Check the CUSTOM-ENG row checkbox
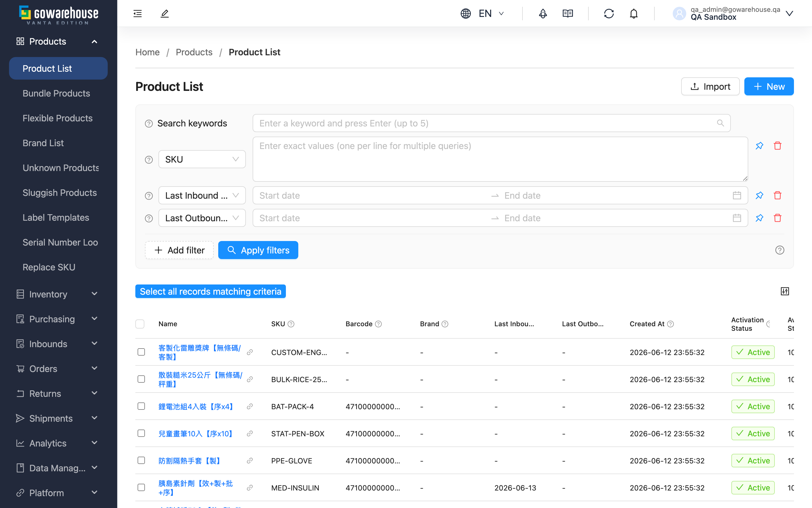The width and height of the screenshot is (812, 508). [141, 352]
